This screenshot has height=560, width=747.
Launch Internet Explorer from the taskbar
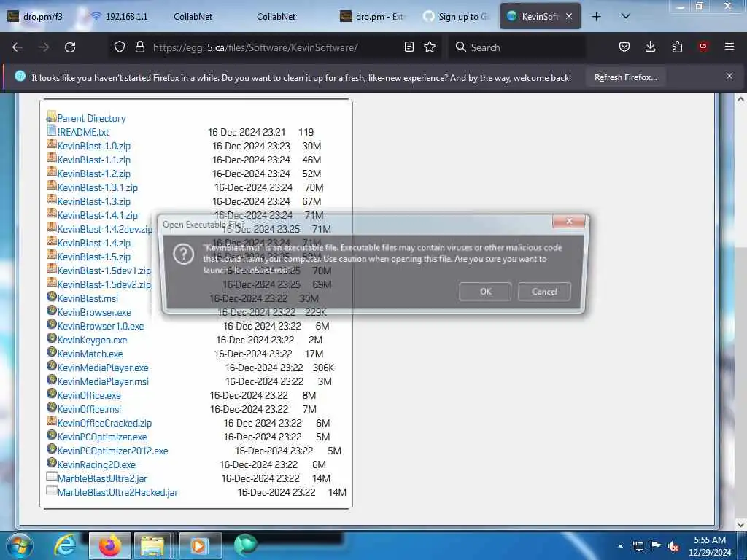tap(65, 545)
